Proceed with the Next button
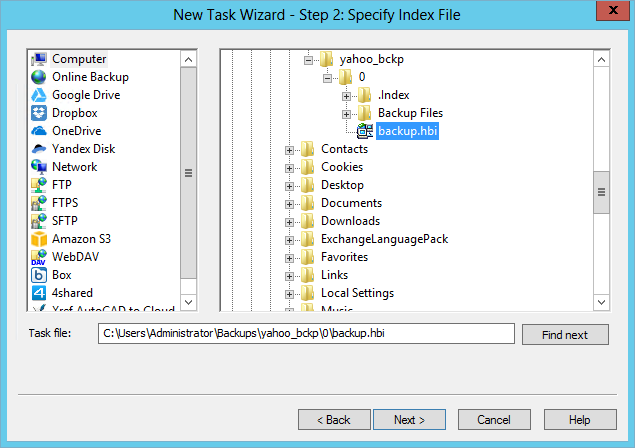This screenshot has height=448, width=635. point(409,420)
